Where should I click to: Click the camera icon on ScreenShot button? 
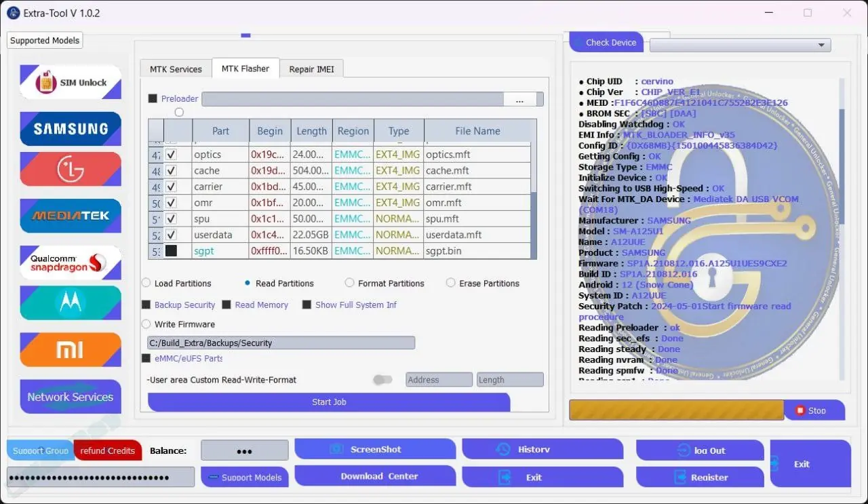pos(336,449)
